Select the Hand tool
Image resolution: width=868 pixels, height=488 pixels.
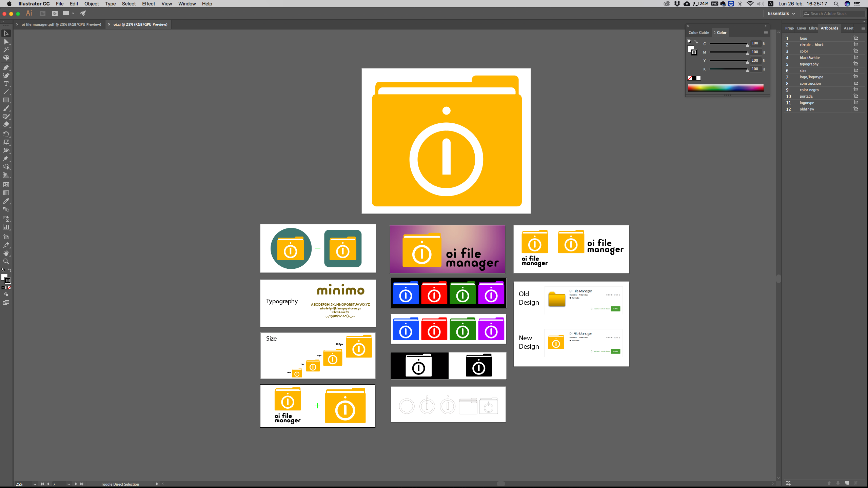point(6,253)
